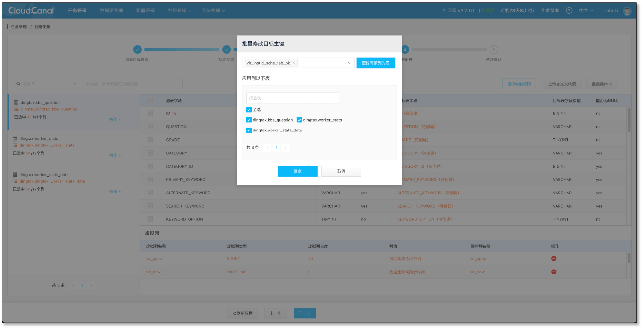Viewport: 644px width, 330px height.
Task: Click the JohnLi user avatar
Action: pos(627,11)
